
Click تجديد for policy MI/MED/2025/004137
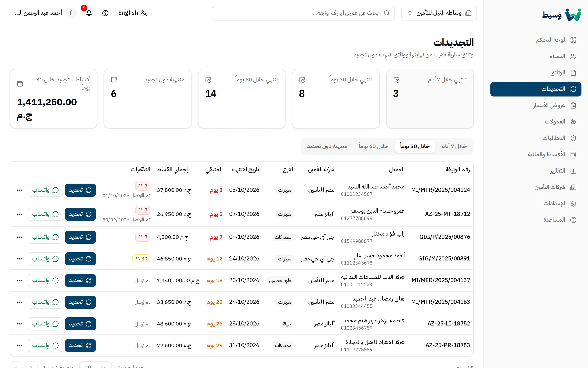tap(80, 280)
